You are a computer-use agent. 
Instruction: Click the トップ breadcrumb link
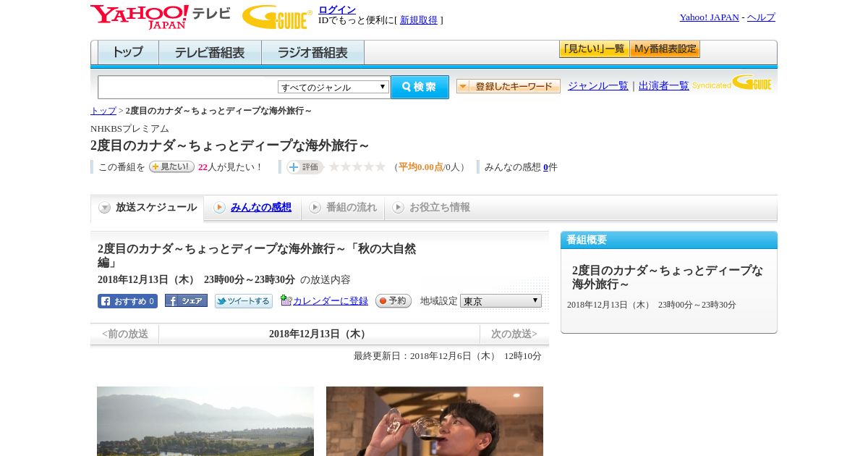pos(103,111)
